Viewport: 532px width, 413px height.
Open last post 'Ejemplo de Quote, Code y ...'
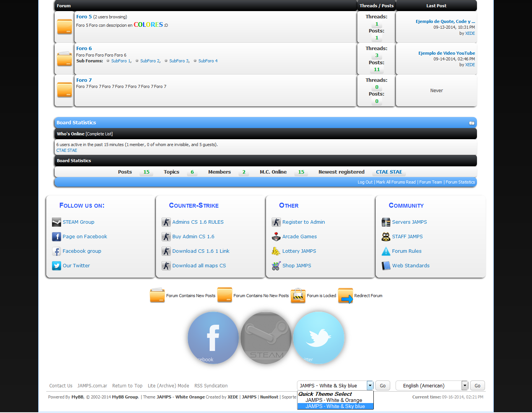pos(445,21)
